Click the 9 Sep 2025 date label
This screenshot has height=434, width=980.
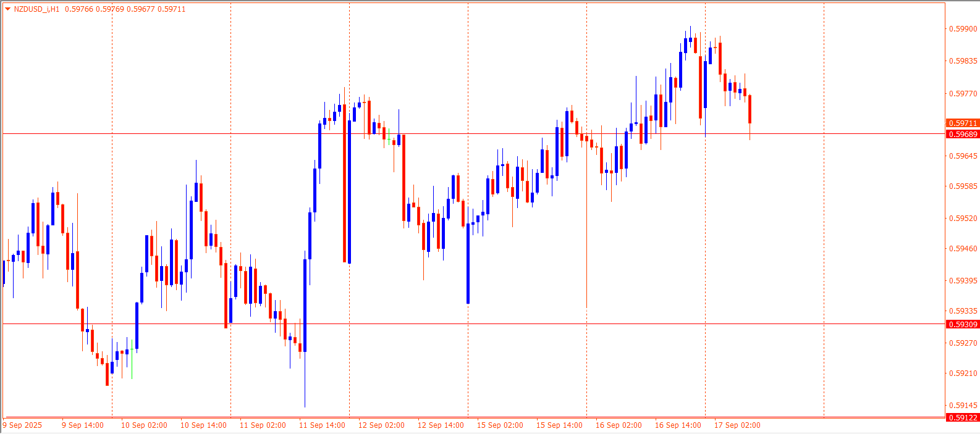tap(23, 425)
